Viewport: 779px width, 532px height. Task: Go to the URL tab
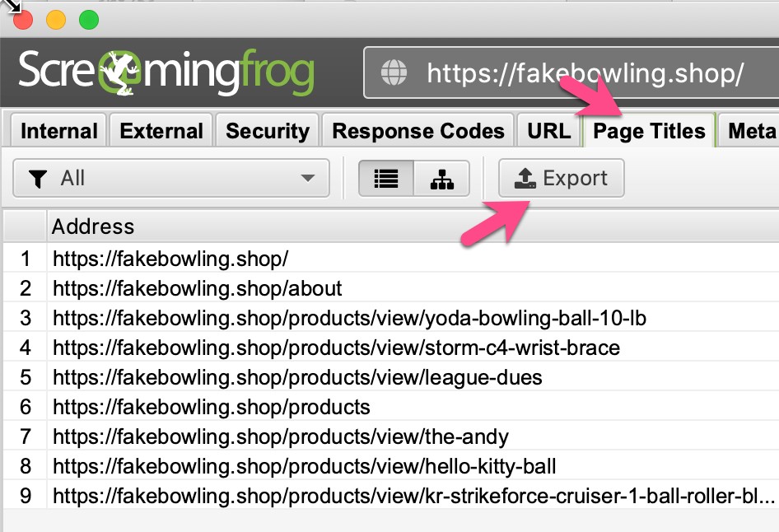[548, 131]
